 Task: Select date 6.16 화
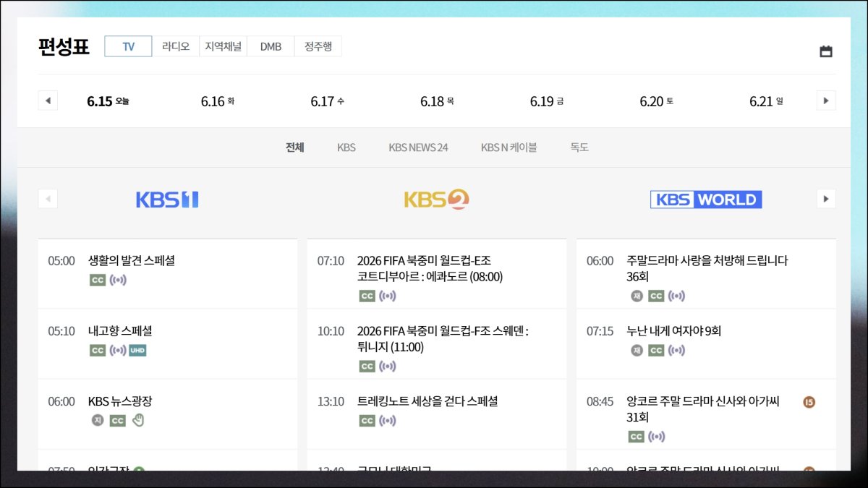point(218,101)
